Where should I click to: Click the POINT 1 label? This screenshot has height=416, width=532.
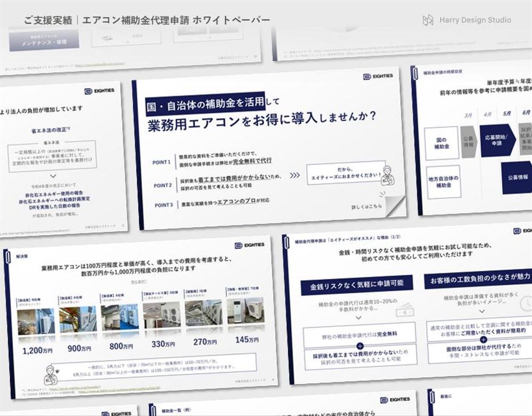161,162
